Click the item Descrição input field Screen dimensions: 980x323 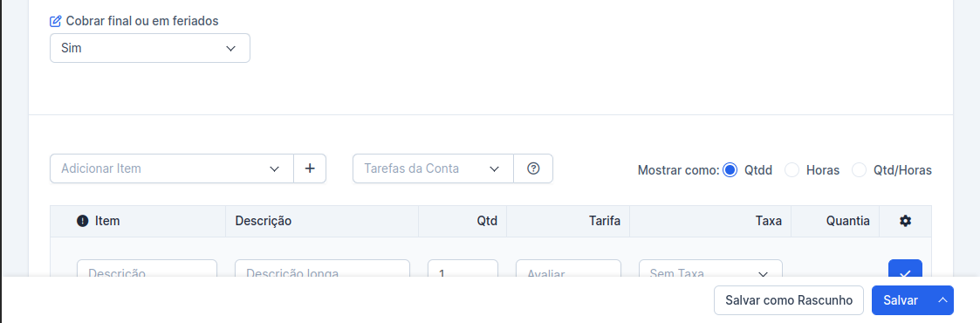(x=147, y=269)
